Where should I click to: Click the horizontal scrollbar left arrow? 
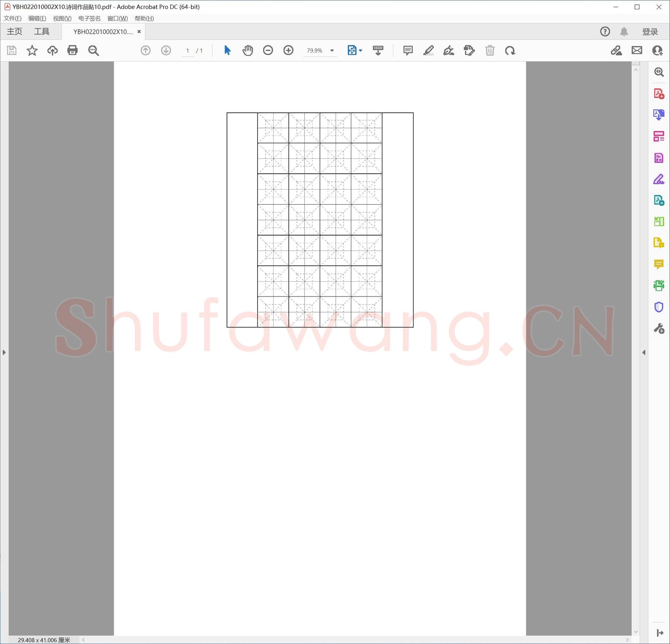(83, 640)
